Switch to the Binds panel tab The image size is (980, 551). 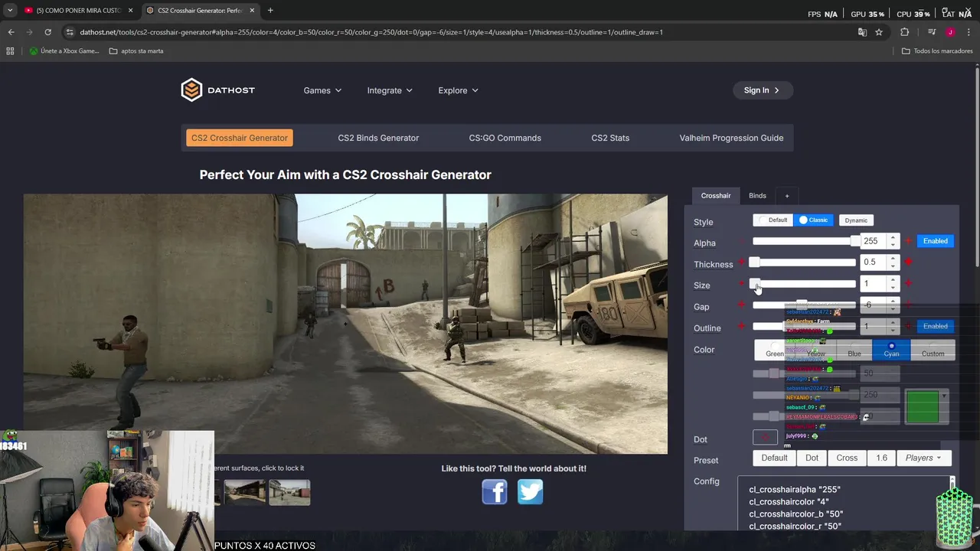coord(757,196)
